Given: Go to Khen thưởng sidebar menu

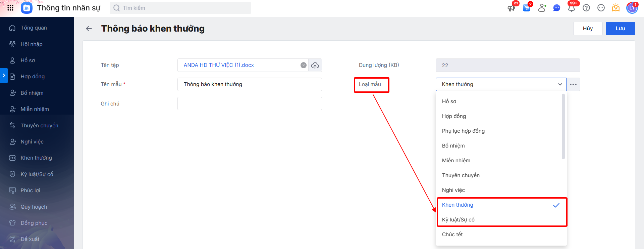Looking at the screenshot, I should [x=36, y=158].
